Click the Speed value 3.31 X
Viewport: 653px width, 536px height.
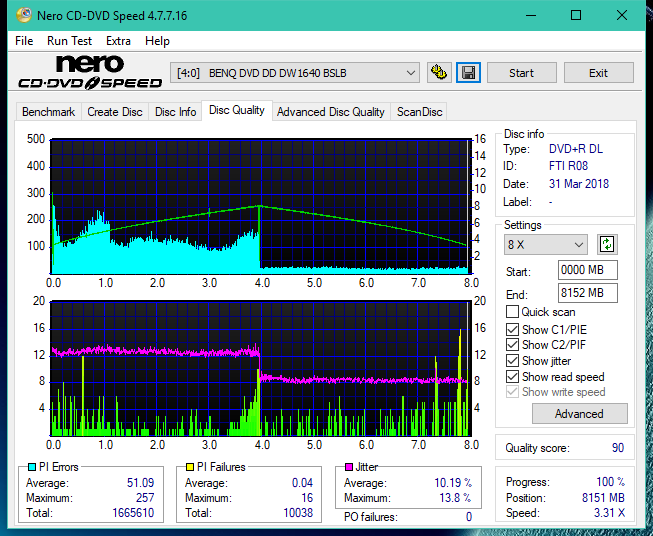[609, 513]
